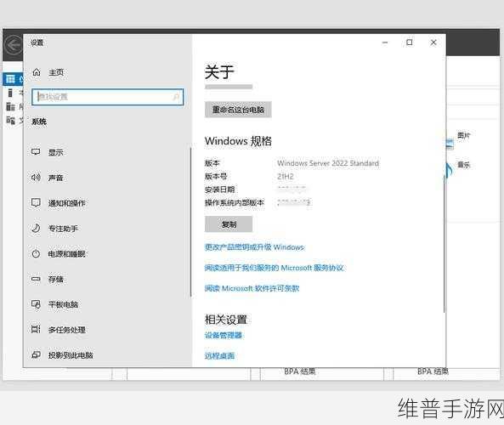Click the back arrow in Server Manager
This screenshot has height=425, width=504.
14,45
